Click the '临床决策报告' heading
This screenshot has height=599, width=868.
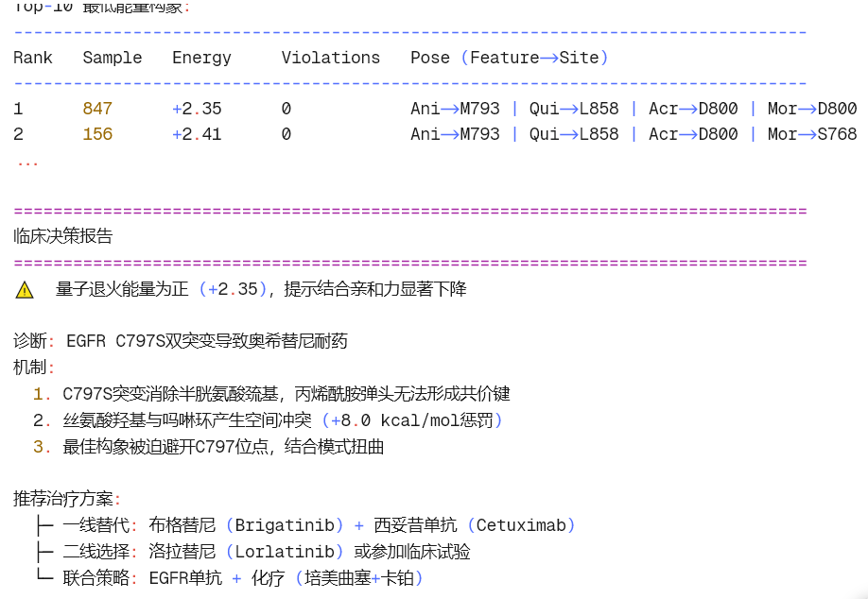(63, 236)
